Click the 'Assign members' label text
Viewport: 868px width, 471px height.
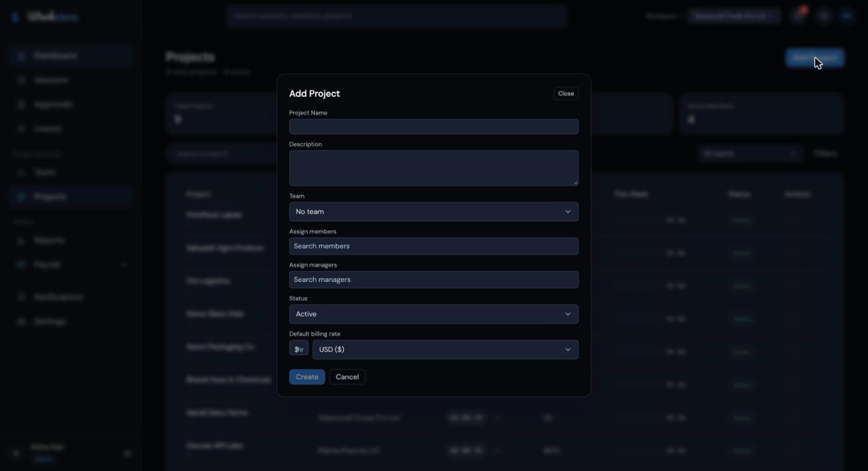click(313, 231)
